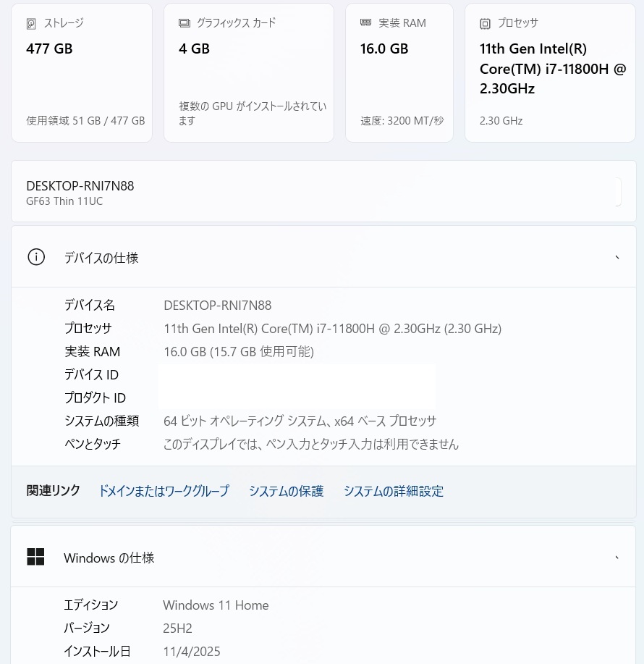
Task: Open the 4 GB graphics card tile
Action: (248, 72)
